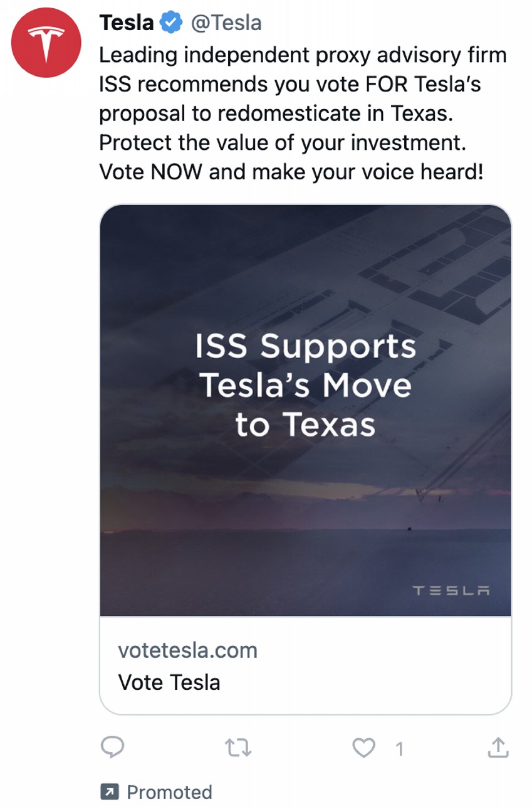Image resolution: width=532 pixels, height=809 pixels.
Task: View the like count number
Action: (399, 748)
